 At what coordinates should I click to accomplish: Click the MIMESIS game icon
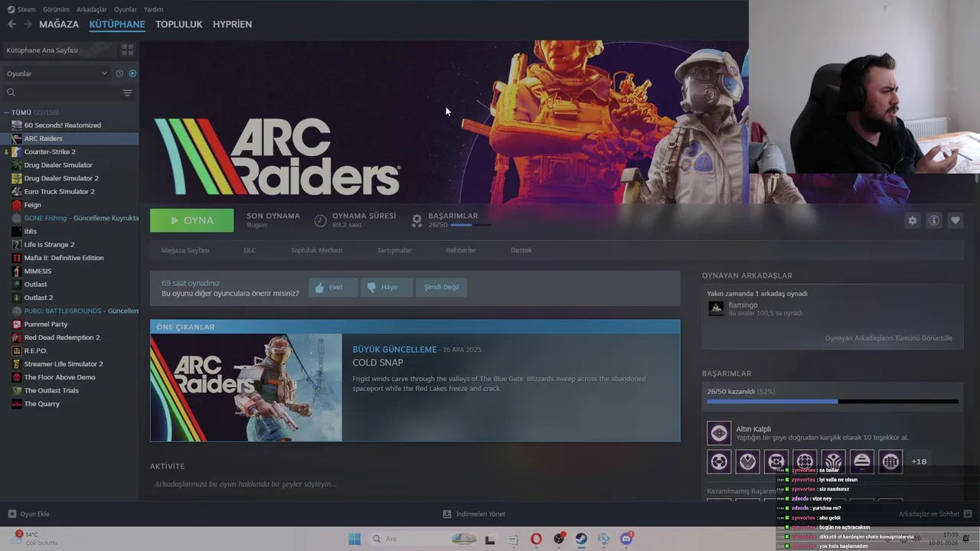point(17,271)
